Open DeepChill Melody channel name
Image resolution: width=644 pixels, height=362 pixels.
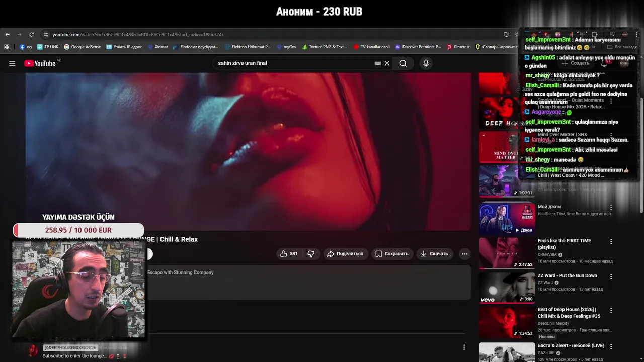point(554,323)
